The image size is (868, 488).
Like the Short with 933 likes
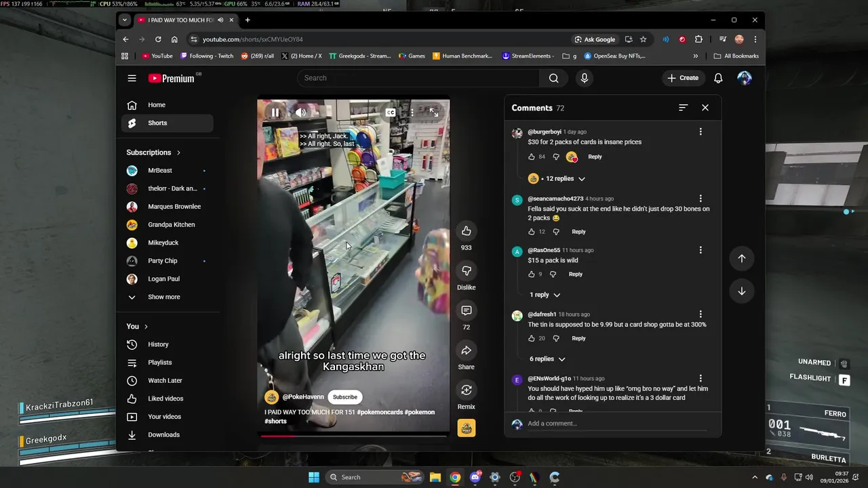pos(467,231)
